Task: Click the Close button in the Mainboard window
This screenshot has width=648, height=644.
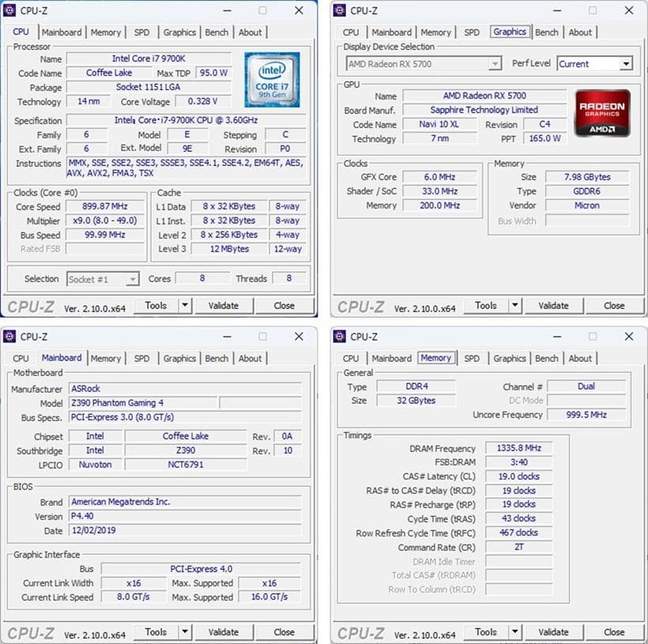Action: (x=285, y=631)
